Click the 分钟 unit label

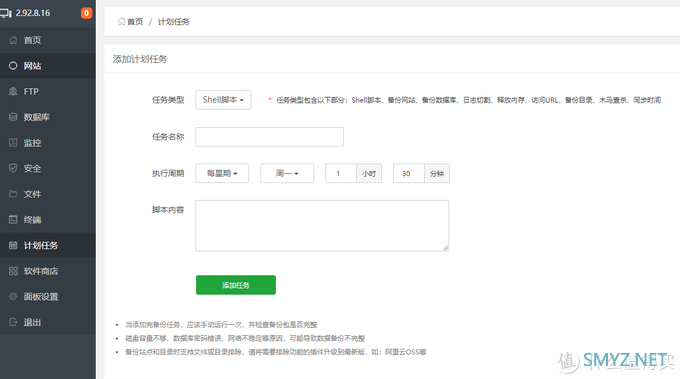437,173
